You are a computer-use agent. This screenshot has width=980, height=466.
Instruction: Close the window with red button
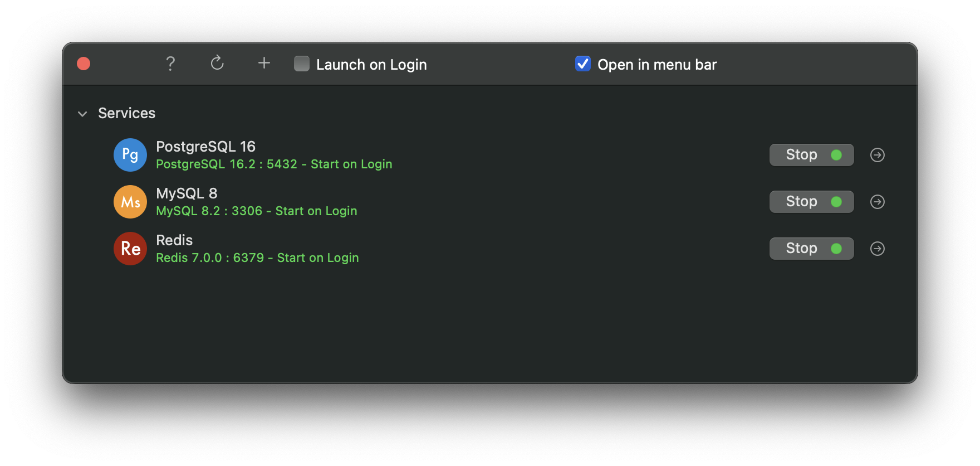point(84,64)
